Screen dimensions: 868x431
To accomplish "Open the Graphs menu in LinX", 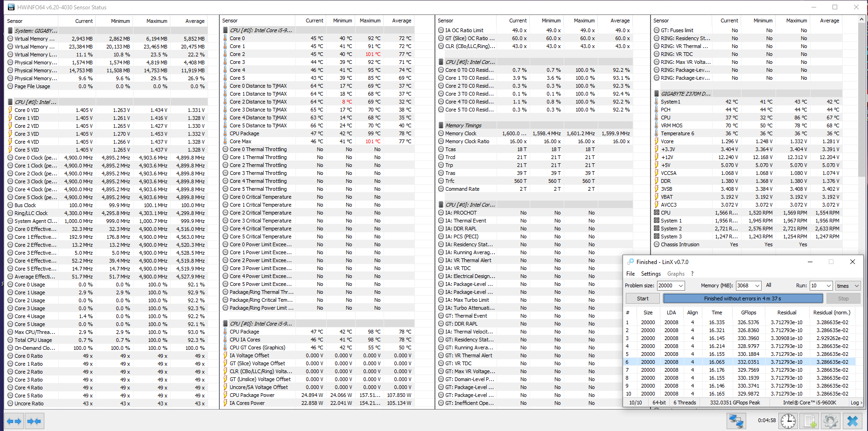I will click(x=676, y=274).
